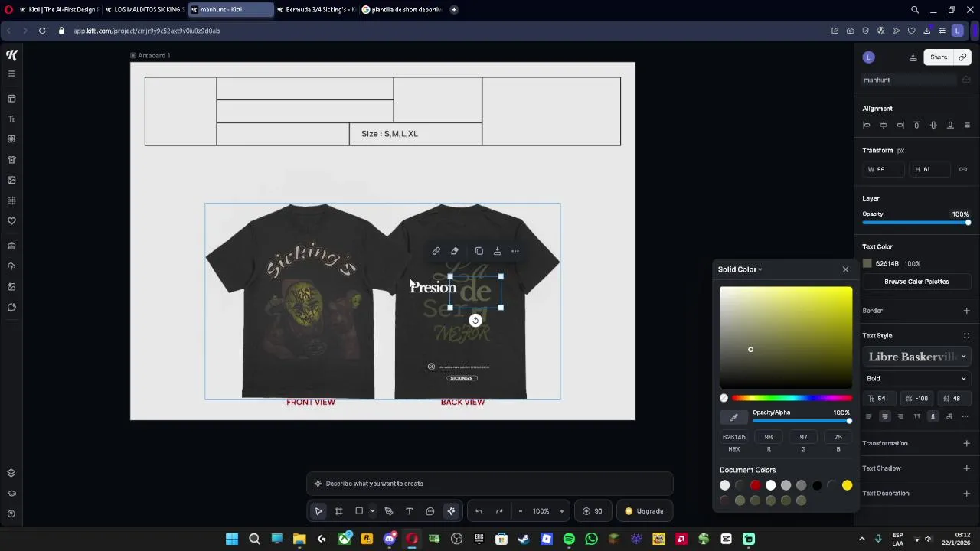The height and width of the screenshot is (551, 980).
Task: Click the hue rainbow slider
Action: (x=792, y=398)
